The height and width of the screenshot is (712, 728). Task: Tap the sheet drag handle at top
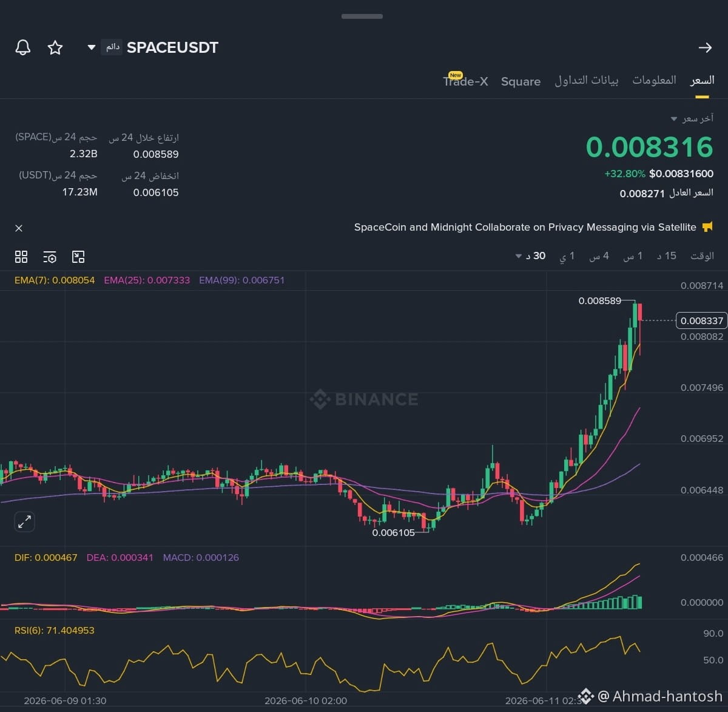(362, 16)
